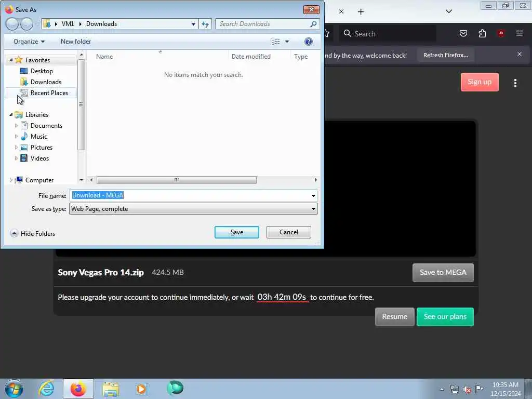The width and height of the screenshot is (532, 399).
Task: Open a new Firefox tab with plus
Action: [x=361, y=12]
